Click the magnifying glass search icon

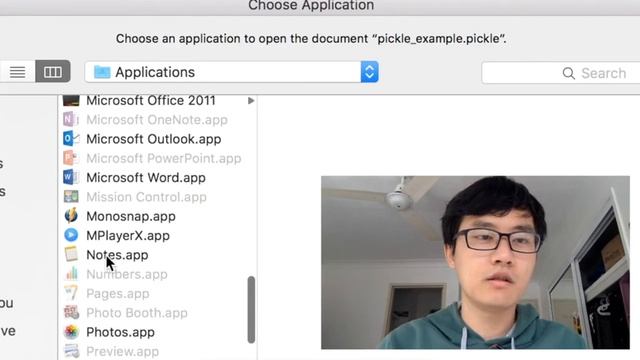click(x=568, y=73)
